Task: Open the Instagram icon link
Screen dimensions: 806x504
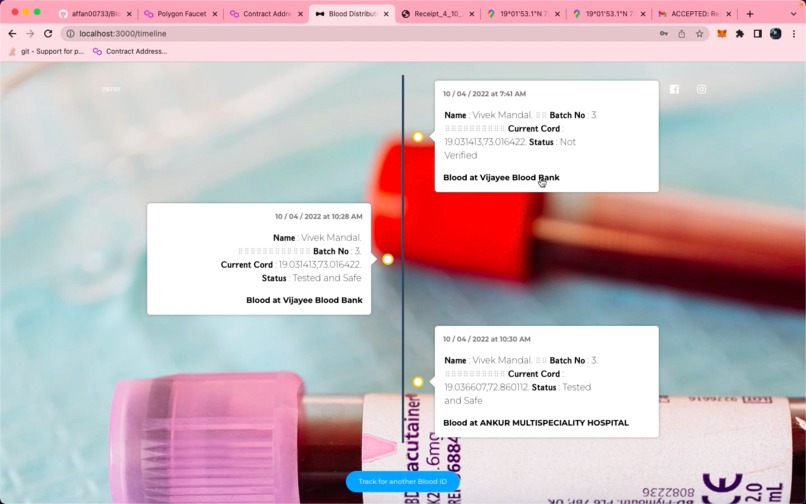Action: pyautogui.click(x=701, y=89)
